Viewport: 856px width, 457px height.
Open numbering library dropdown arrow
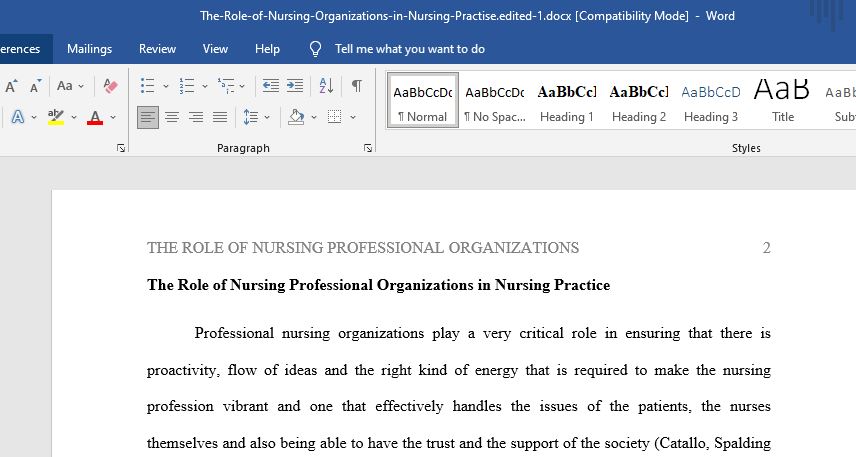coord(205,86)
